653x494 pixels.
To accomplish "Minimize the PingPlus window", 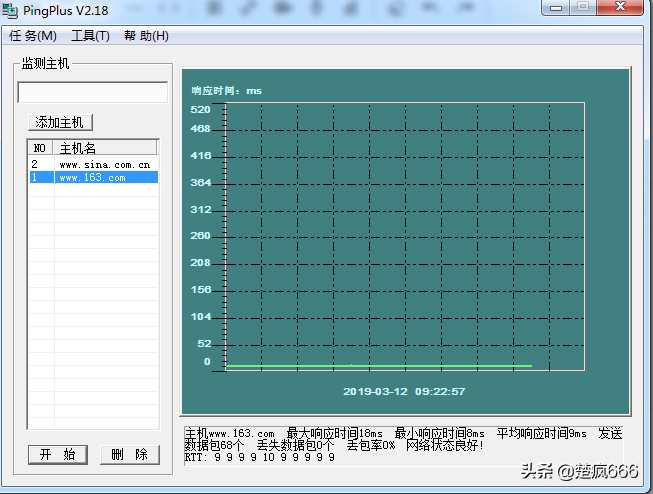I will point(556,7).
